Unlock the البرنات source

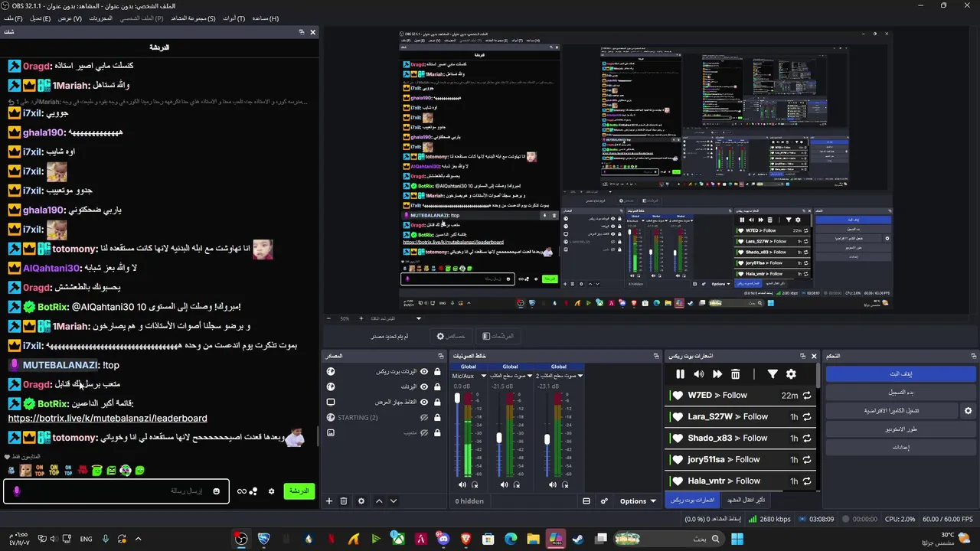437,386
